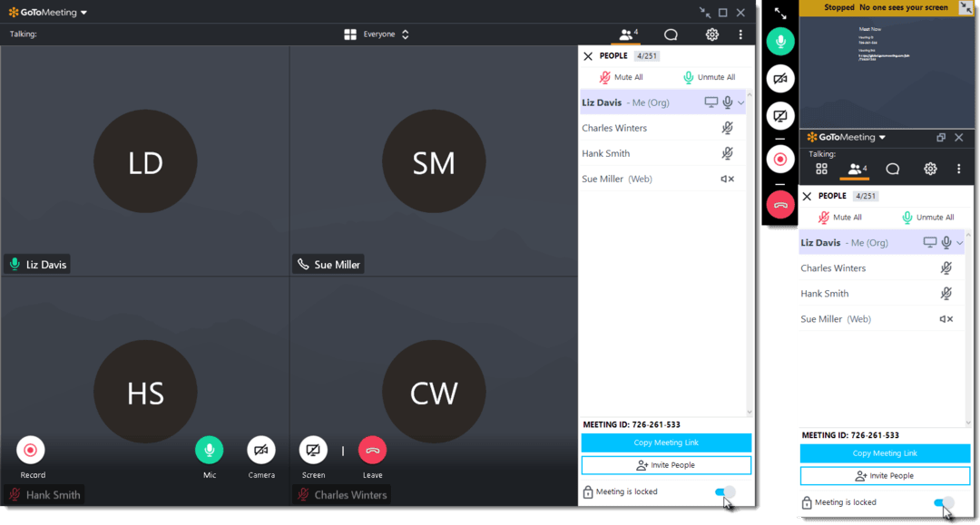Share your screen via the Screen icon
This screenshot has width=980, height=525.
point(313,450)
